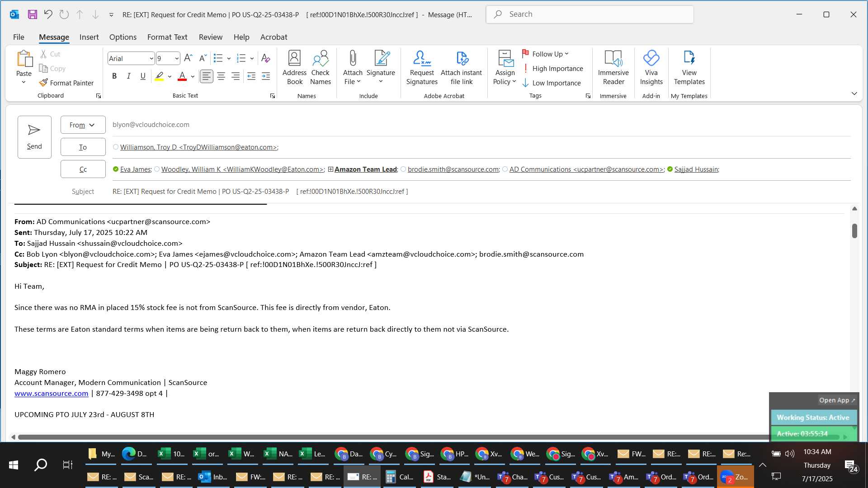Toggle Underline formatting
The width and height of the screenshot is (868, 488).
click(143, 76)
